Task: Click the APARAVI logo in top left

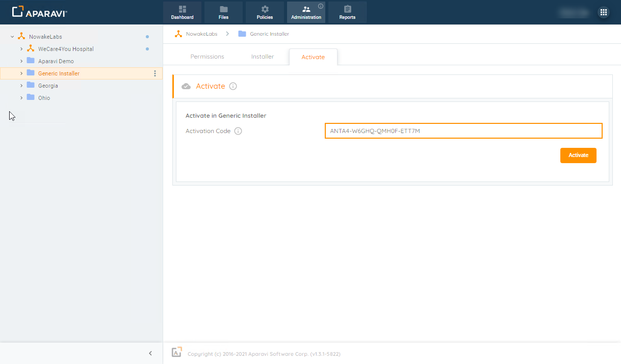Action: [x=38, y=11]
